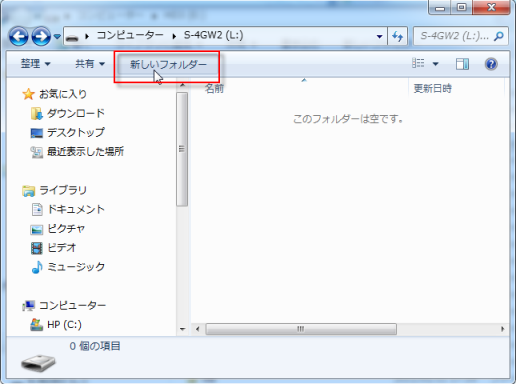The width and height of the screenshot is (516, 384).
Task: Click the コンピューター icon in tree
Action: tap(29, 305)
